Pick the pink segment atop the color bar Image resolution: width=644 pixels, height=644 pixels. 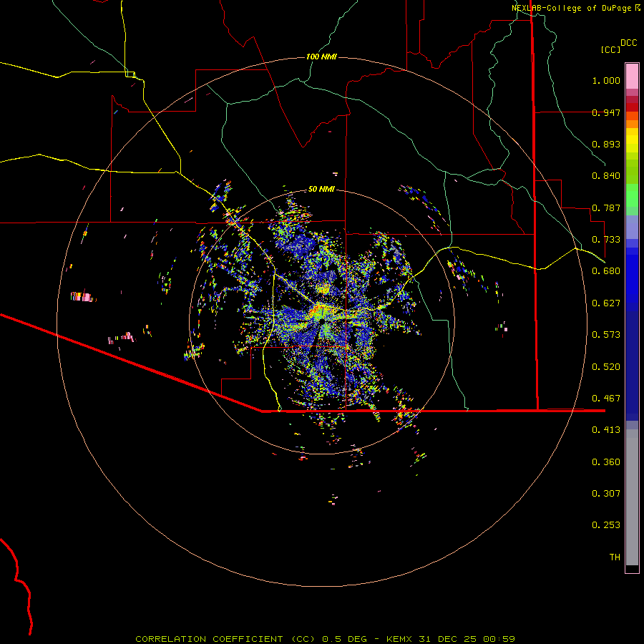tap(632, 76)
